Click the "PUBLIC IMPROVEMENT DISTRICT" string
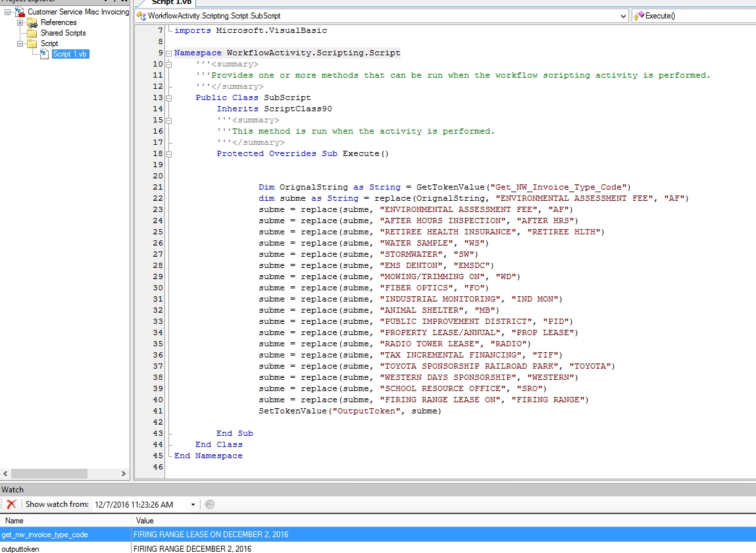The image size is (756, 553). pyautogui.click(x=456, y=321)
